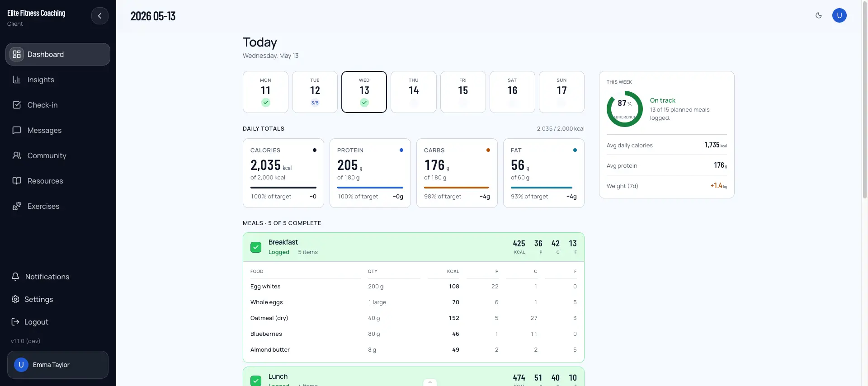This screenshot has height=386, width=868.
Task: Click the Carbs daily total card
Action: click(x=457, y=173)
